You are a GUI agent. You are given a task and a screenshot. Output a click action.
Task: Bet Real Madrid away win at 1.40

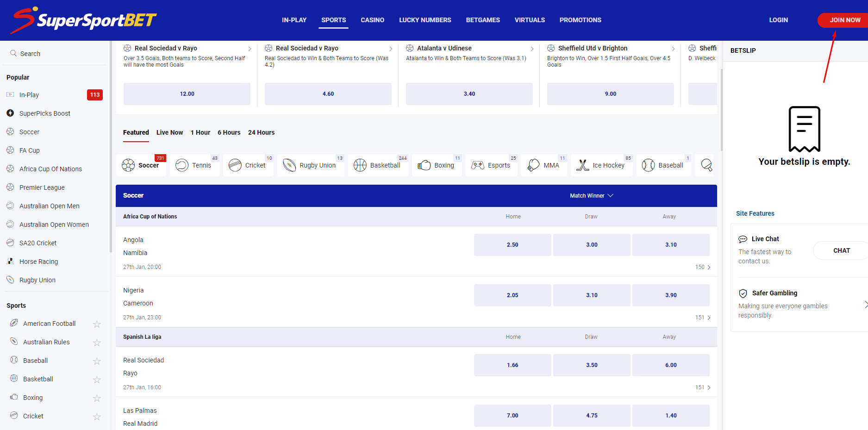click(x=671, y=416)
